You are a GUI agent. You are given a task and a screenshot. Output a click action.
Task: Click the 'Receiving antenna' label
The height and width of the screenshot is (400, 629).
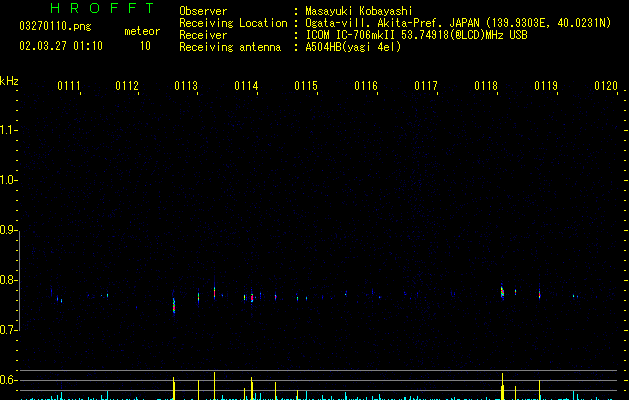pos(230,47)
